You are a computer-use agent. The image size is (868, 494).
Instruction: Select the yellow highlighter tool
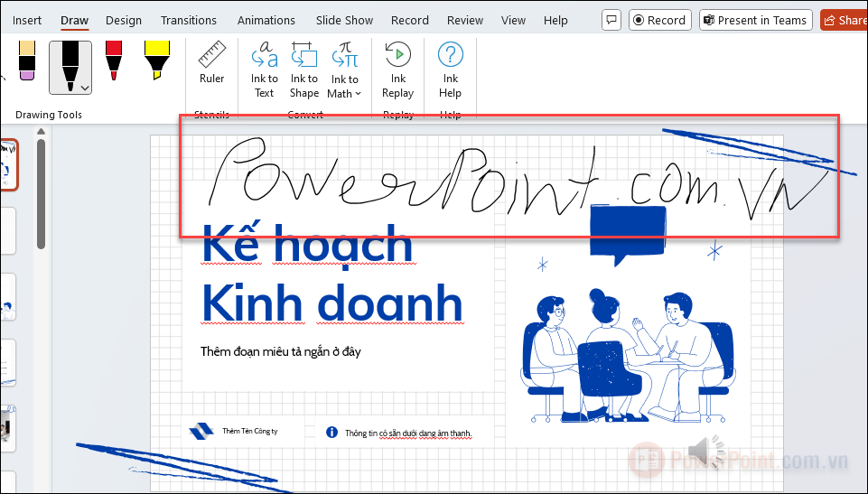[x=156, y=61]
